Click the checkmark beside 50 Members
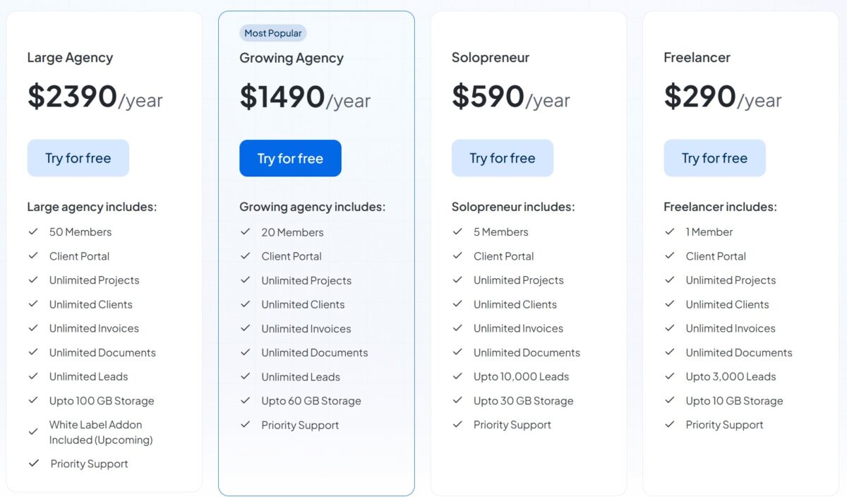The height and width of the screenshot is (504, 847). [33, 232]
